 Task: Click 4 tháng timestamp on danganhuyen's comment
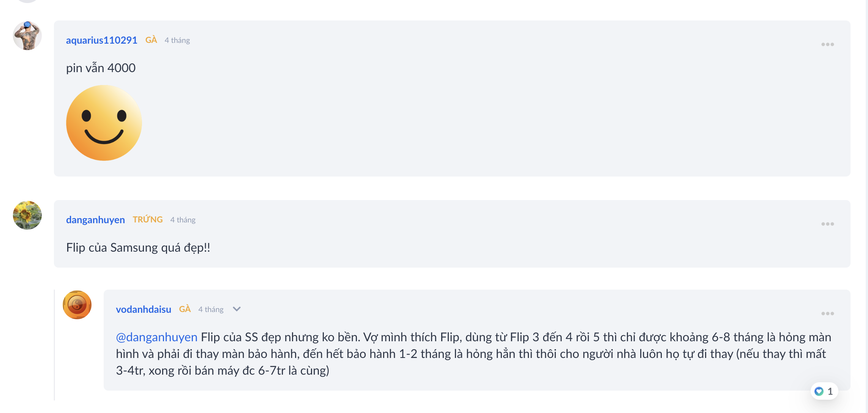pos(183,220)
